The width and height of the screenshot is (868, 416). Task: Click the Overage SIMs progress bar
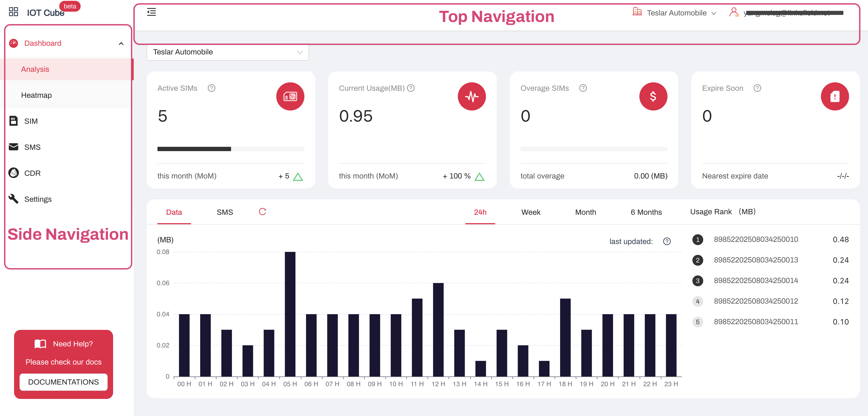coord(594,149)
